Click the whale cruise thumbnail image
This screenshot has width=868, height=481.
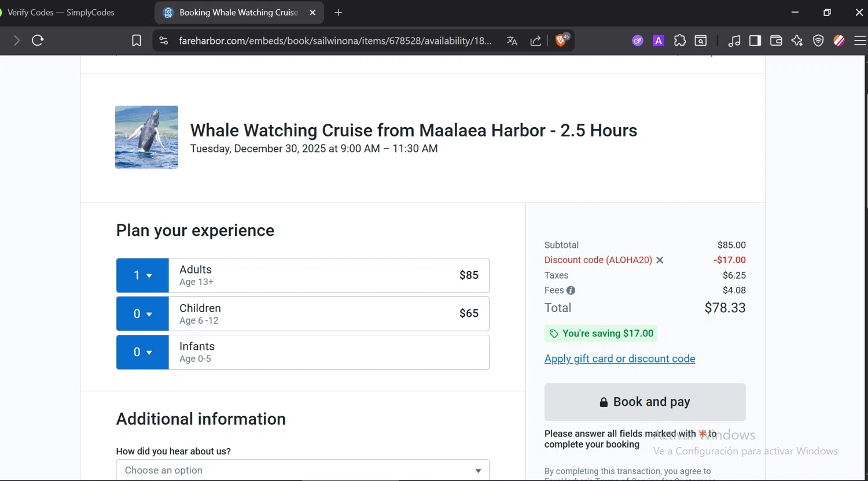[146, 137]
